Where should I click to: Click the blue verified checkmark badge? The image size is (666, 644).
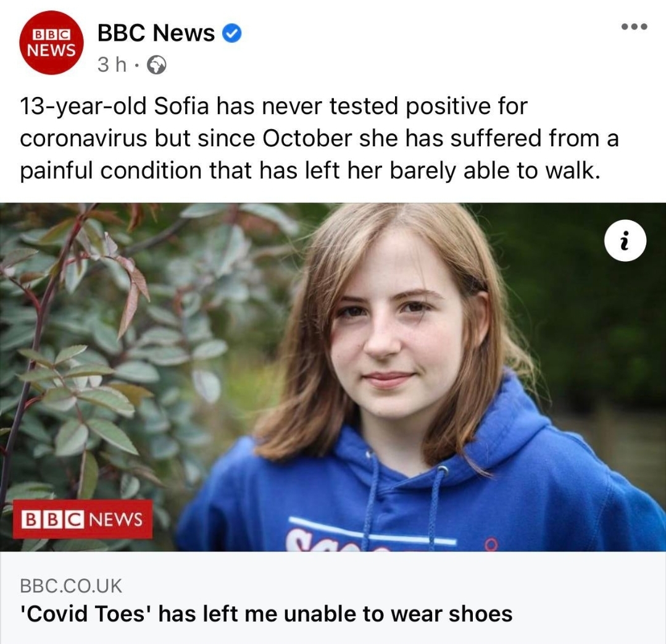231,33
